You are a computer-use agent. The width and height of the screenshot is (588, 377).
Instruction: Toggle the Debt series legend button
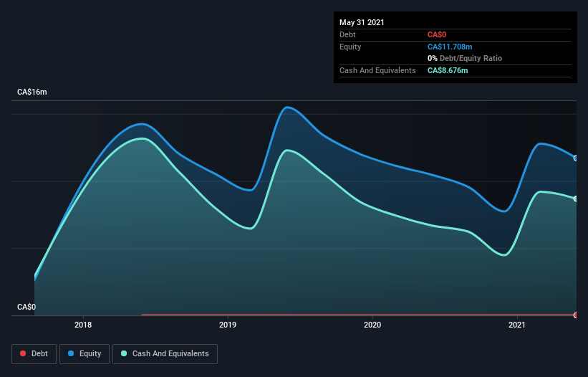[x=34, y=354]
